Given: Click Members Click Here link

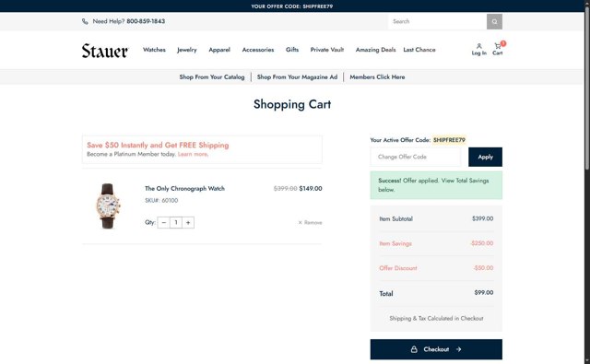Looking at the screenshot, I should coord(377,77).
